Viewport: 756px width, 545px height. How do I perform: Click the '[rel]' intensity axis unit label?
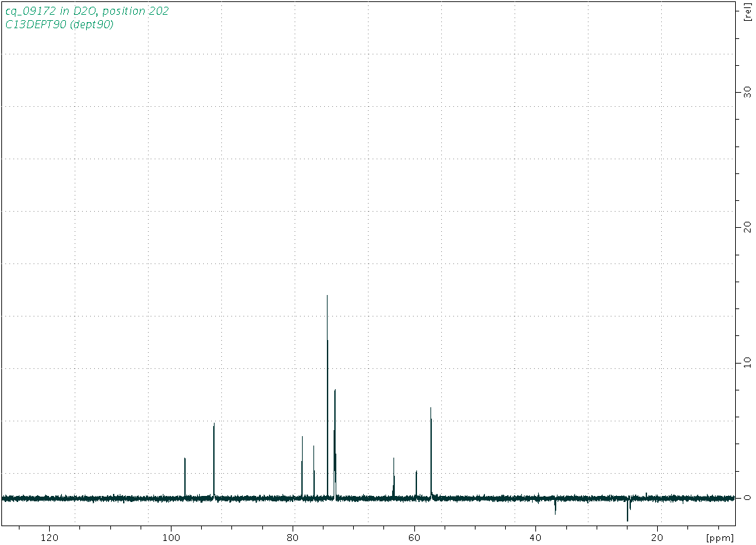(747, 13)
